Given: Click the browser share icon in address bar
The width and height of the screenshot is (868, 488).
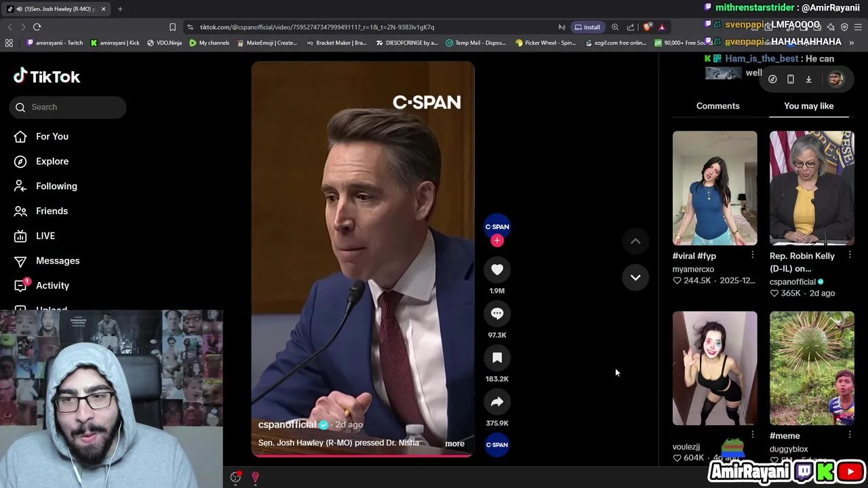Looking at the screenshot, I should (631, 27).
